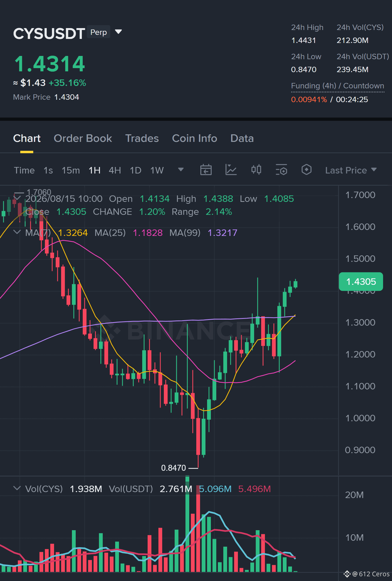Select the 1D interval
The image size is (392, 581).
[x=136, y=170]
